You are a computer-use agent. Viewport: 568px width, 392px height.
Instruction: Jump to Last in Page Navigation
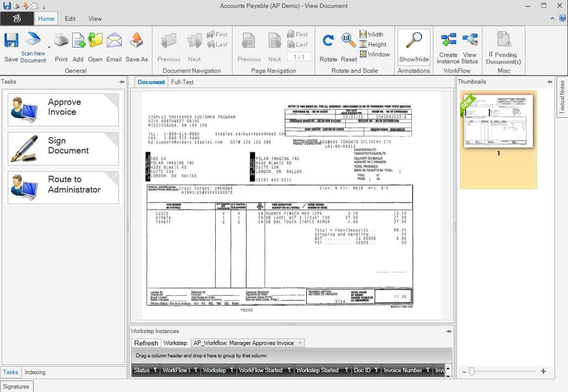point(297,45)
